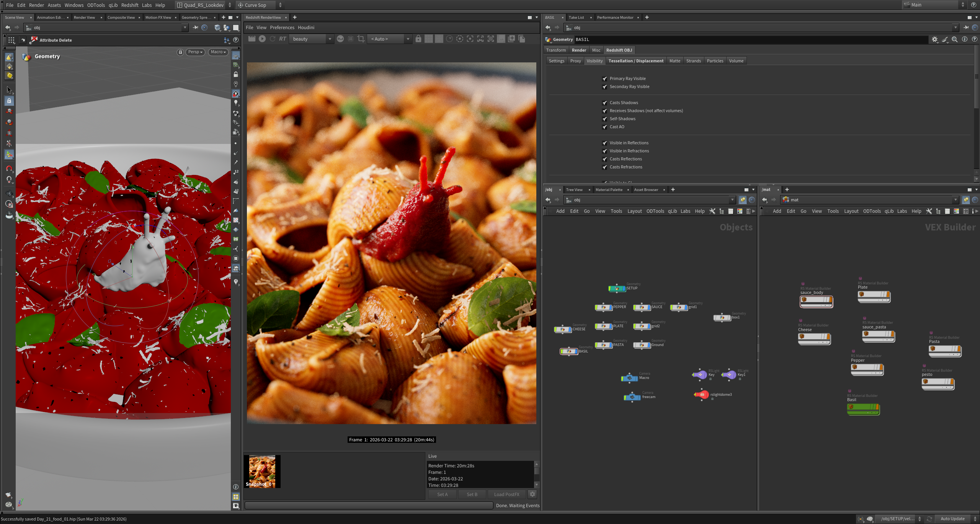Image resolution: width=980 pixels, height=524 pixels.
Task: Uncheck Visible in Refractions
Action: (605, 151)
